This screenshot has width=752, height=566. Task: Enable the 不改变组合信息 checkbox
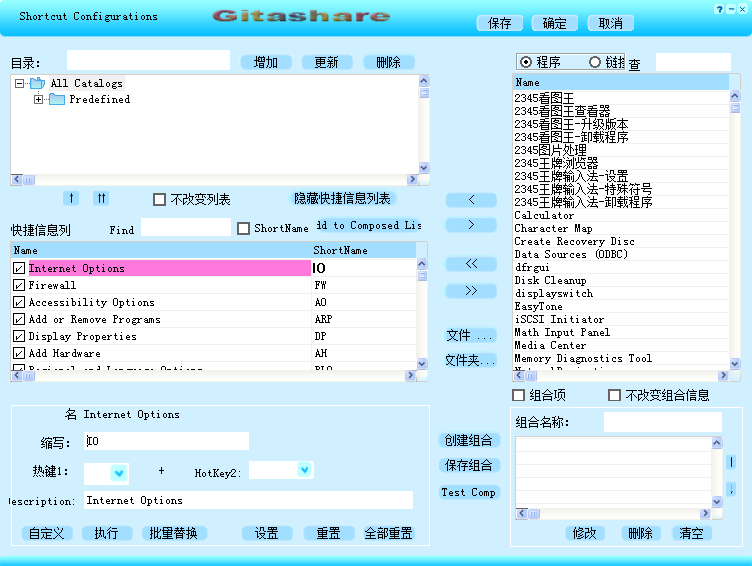(614, 395)
